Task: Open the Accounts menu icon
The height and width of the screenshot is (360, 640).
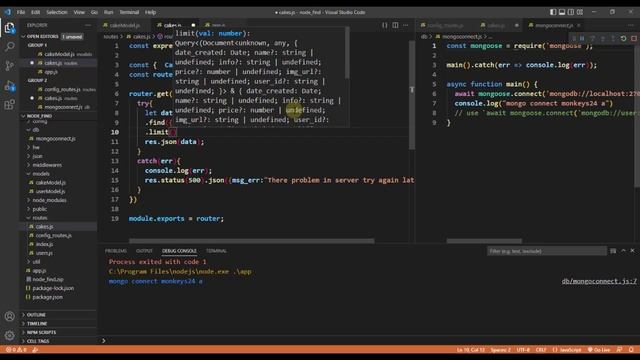Action: click(x=9, y=316)
